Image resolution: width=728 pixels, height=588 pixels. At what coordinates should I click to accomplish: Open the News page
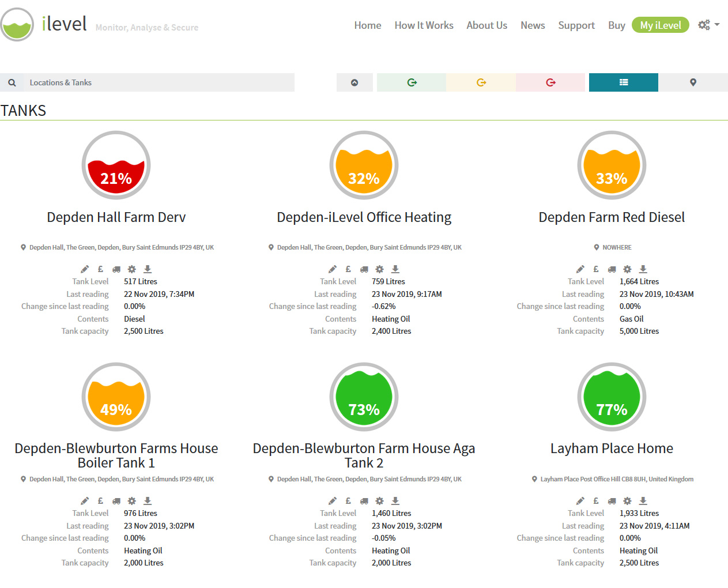tap(533, 25)
